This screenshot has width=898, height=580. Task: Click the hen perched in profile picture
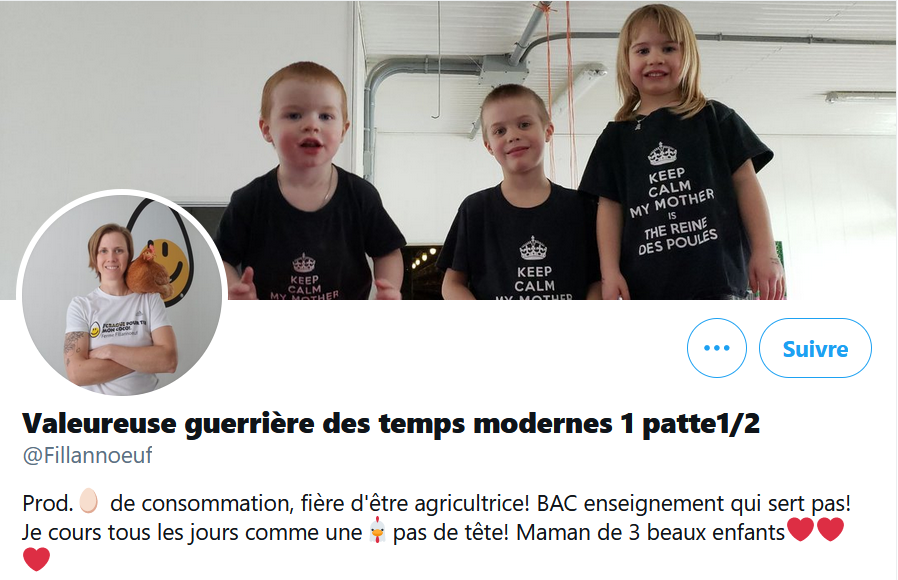tap(148, 271)
